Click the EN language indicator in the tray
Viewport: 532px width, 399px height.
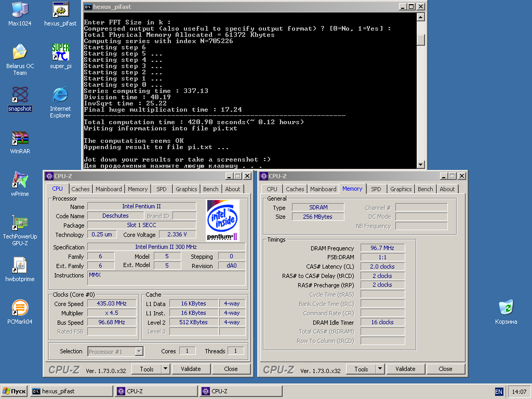pyautogui.click(x=498, y=392)
